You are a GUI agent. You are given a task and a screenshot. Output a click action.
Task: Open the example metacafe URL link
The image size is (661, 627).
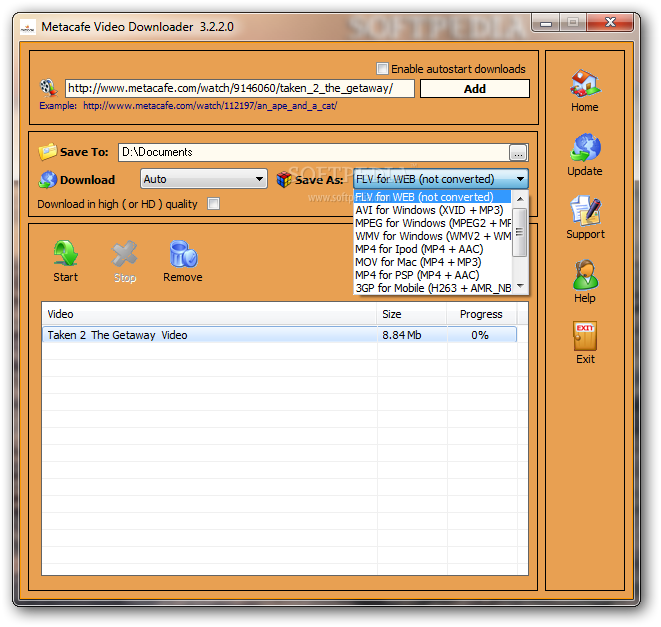(x=210, y=106)
